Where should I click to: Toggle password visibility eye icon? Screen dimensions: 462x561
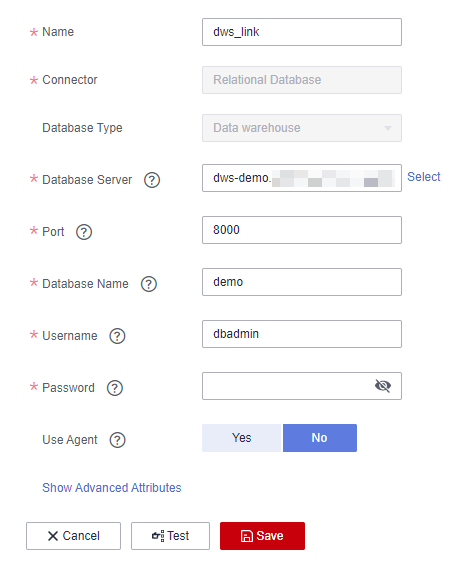tap(383, 386)
